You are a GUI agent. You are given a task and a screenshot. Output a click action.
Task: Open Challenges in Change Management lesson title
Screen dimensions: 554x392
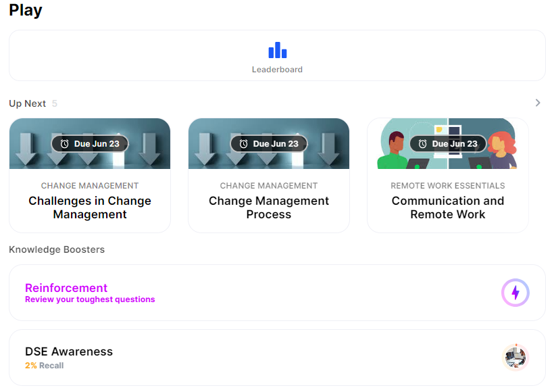pos(90,207)
